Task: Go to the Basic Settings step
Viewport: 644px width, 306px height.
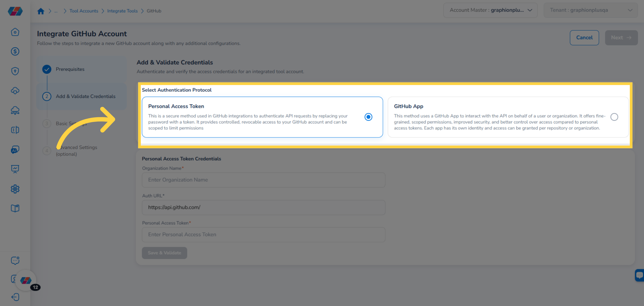Action: (x=71, y=123)
